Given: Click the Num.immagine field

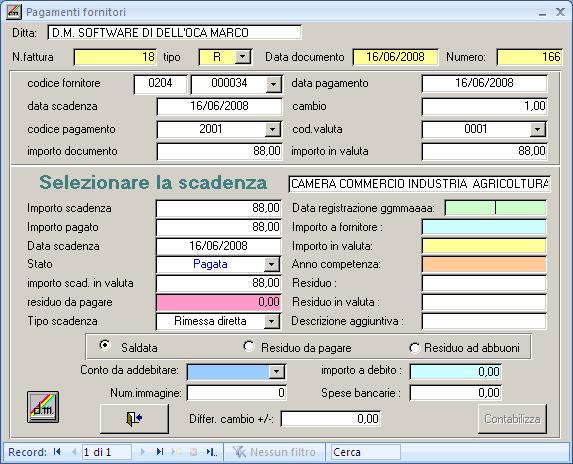Looking at the screenshot, I should point(236,393).
